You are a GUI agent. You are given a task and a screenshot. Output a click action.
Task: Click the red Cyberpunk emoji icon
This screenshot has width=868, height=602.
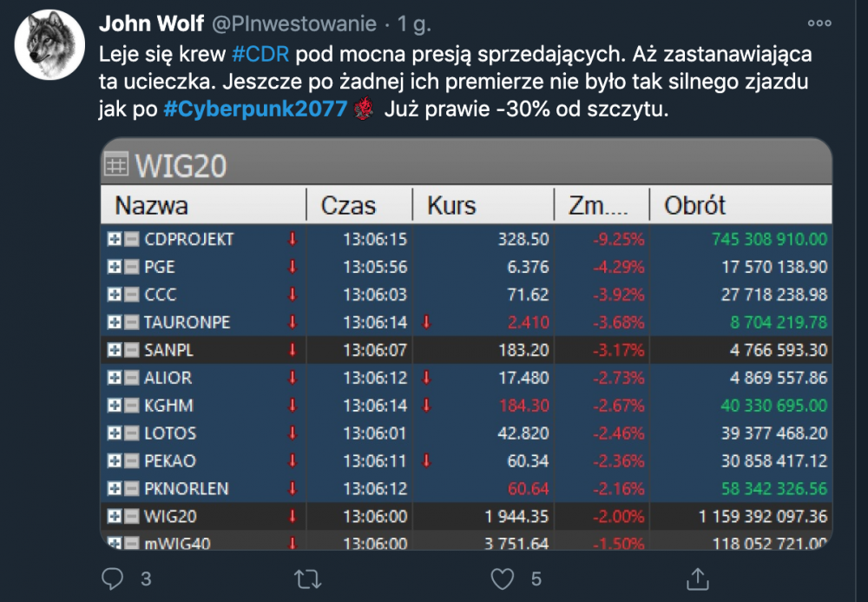click(366, 111)
